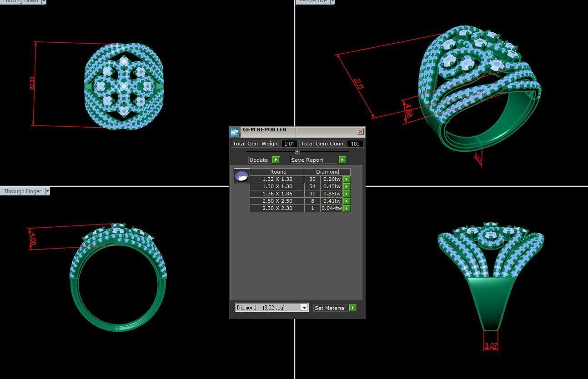Click the Looking Down viewport label
588x379 pixels.
click(x=20, y=1)
